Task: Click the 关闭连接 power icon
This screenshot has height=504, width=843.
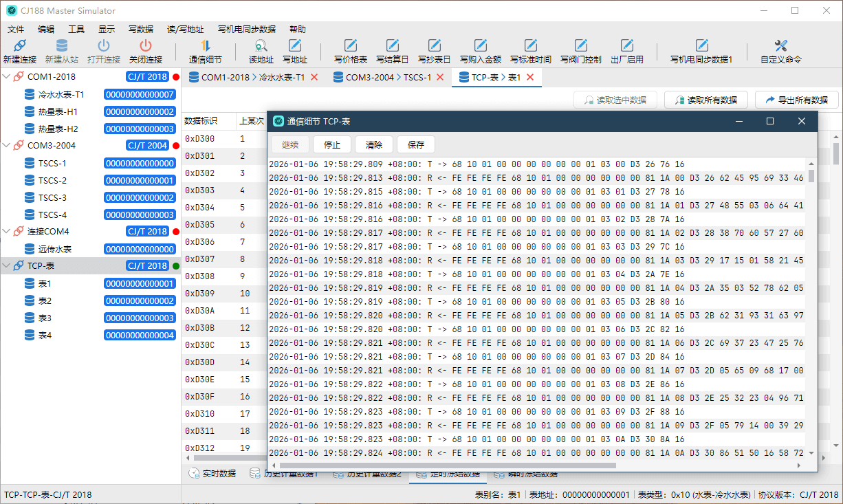Action: tap(145, 46)
